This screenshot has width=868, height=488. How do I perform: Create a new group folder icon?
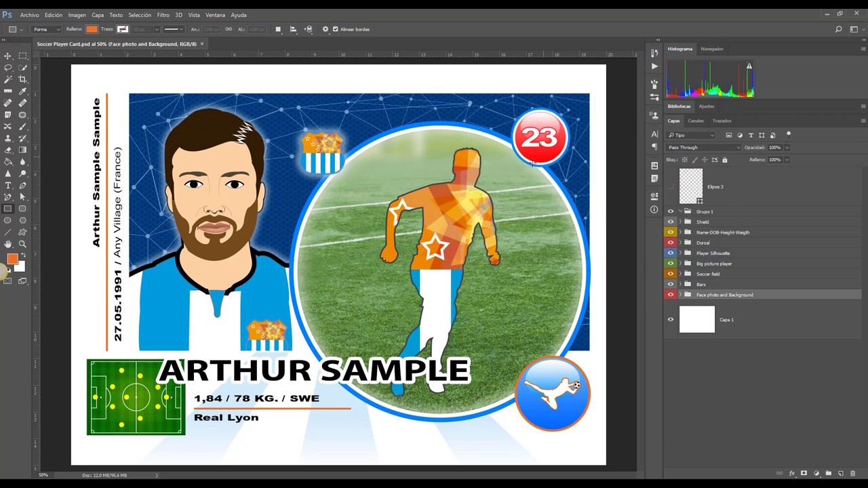[x=829, y=473]
